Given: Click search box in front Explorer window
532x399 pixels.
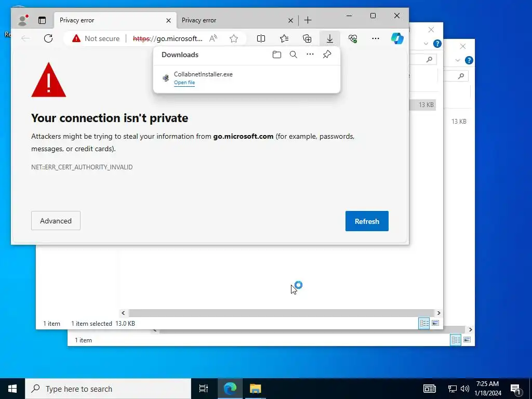Looking at the screenshot, I should point(422,59).
